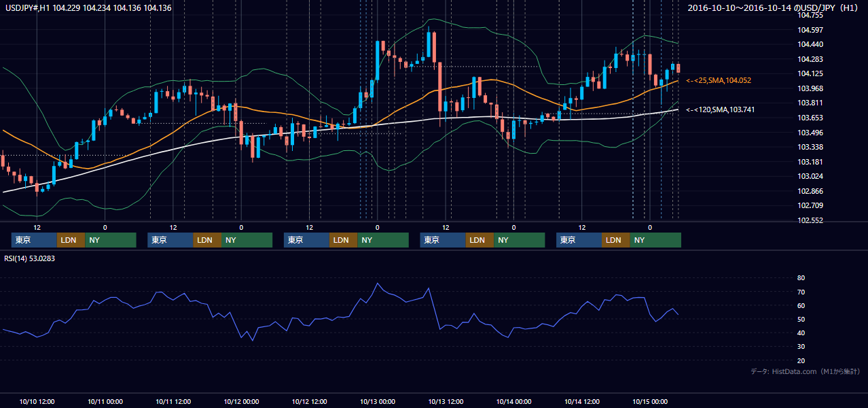Select RSI scale value 30
Screen dimensions: 868x408
pyautogui.click(x=801, y=347)
